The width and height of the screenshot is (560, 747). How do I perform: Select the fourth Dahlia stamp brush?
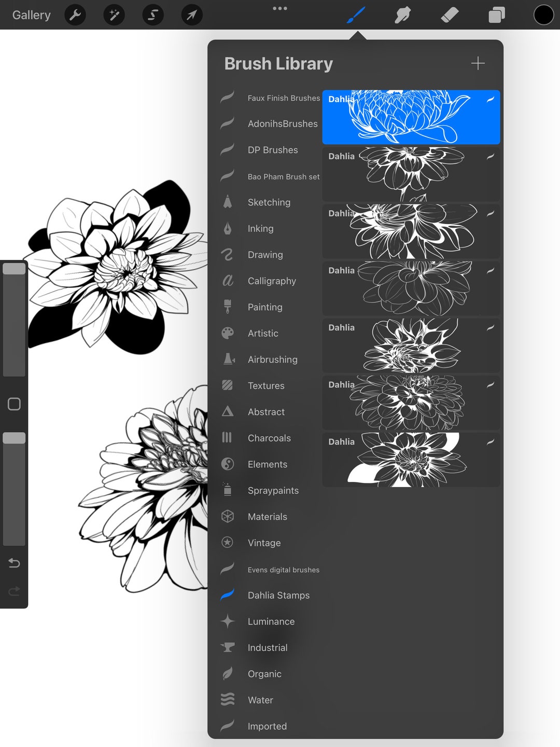click(x=411, y=288)
